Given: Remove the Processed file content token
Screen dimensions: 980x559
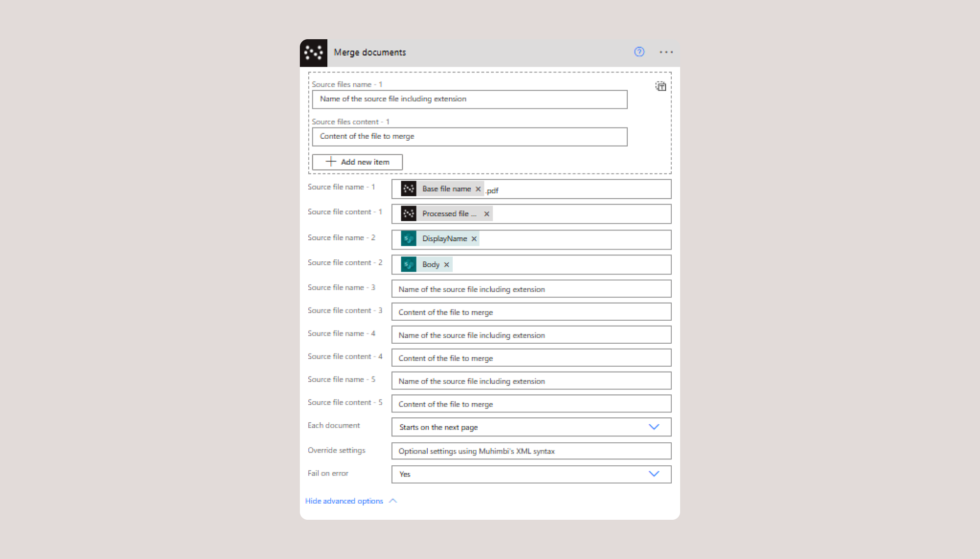Looking at the screenshot, I should [x=487, y=214].
